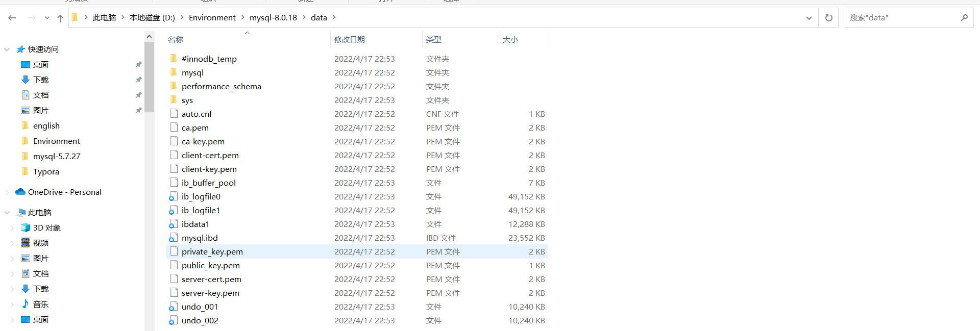Click the 视频 film icon
This screenshot has height=331, width=980.
26,243
